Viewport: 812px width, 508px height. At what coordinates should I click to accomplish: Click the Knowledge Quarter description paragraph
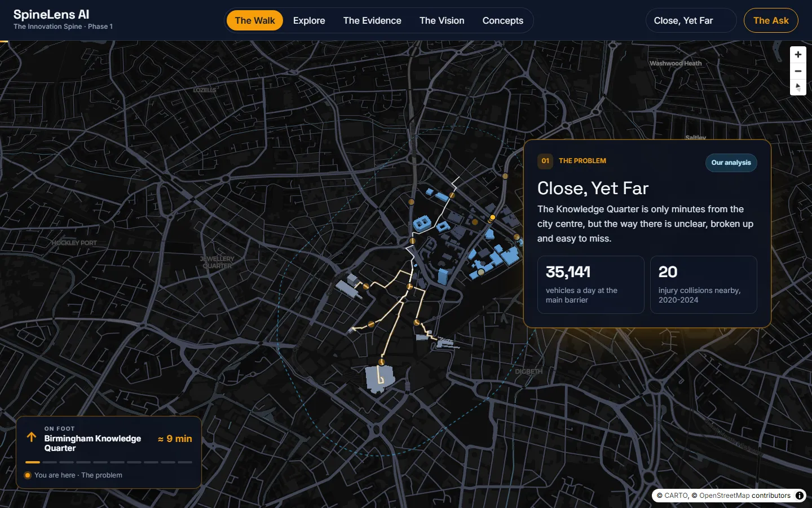645,224
